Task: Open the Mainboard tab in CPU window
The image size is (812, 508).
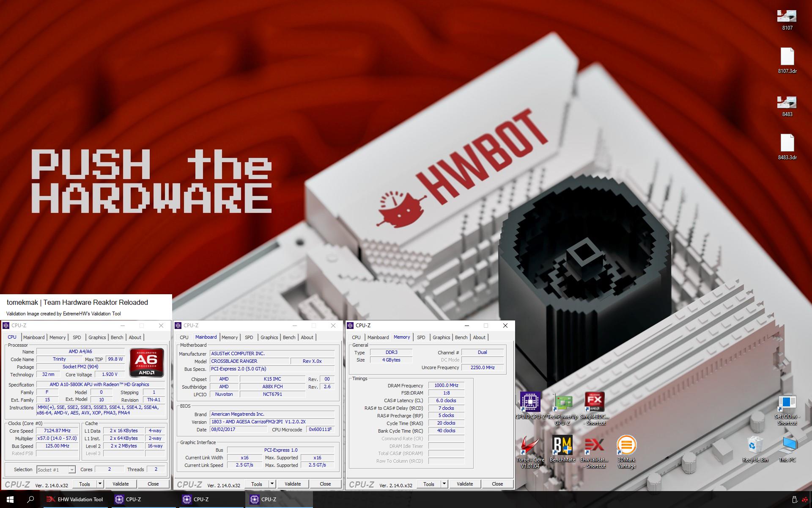Action: 34,337
